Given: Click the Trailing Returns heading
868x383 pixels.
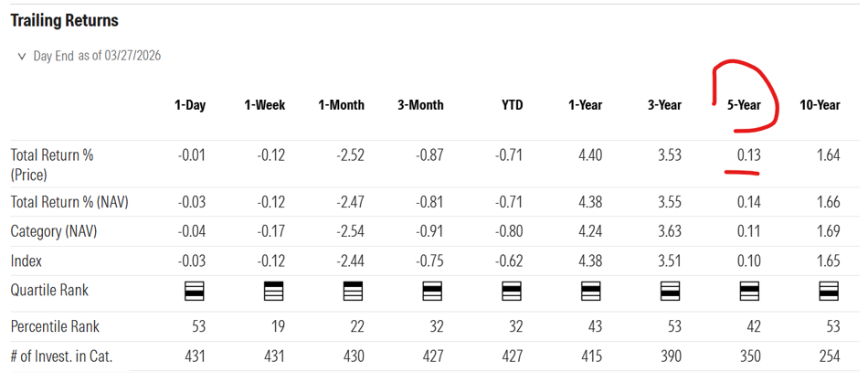Looking at the screenshot, I should pos(64,20).
